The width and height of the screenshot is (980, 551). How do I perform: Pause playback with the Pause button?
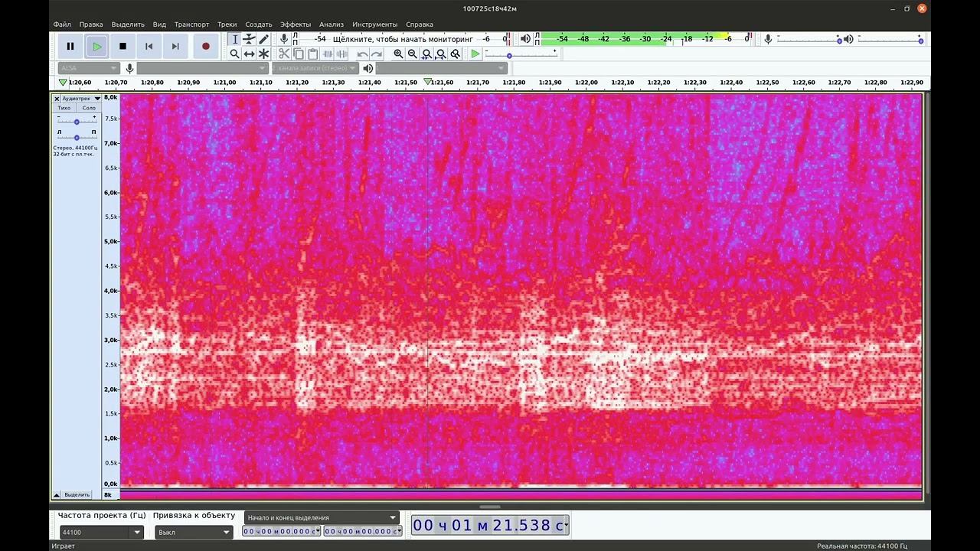[70, 46]
